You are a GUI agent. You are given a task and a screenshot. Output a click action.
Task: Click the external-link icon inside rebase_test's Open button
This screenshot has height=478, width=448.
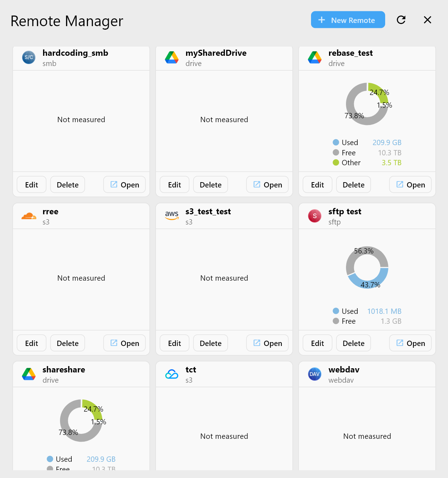pyautogui.click(x=399, y=184)
